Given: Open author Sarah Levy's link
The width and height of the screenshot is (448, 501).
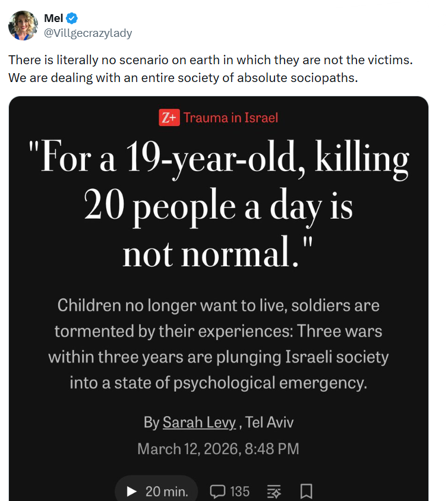Looking at the screenshot, I should click(x=199, y=423).
